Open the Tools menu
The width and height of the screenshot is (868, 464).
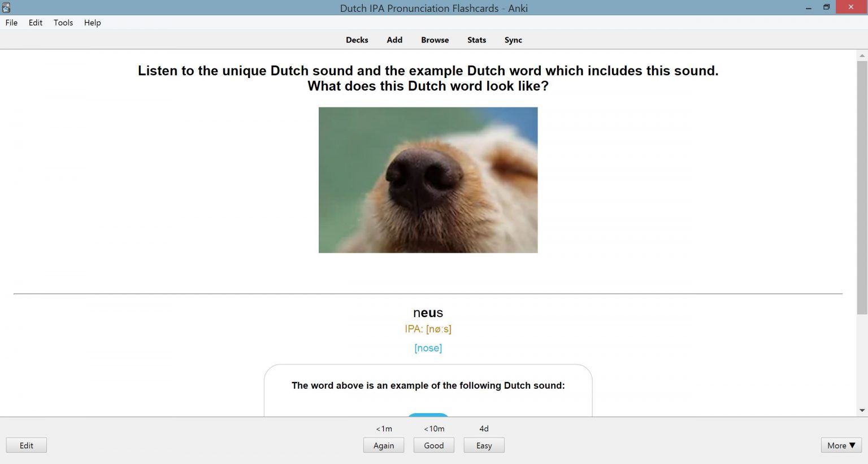pyautogui.click(x=63, y=23)
